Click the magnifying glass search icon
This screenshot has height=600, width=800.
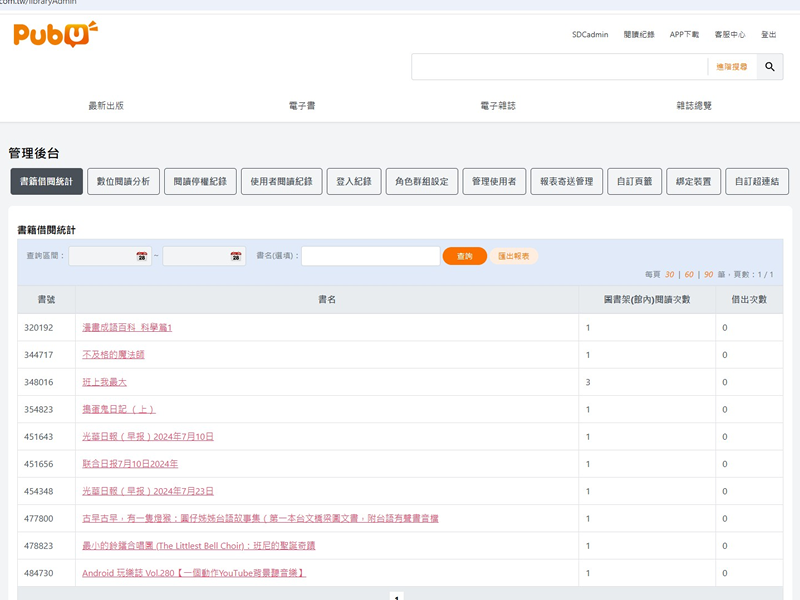click(x=769, y=67)
